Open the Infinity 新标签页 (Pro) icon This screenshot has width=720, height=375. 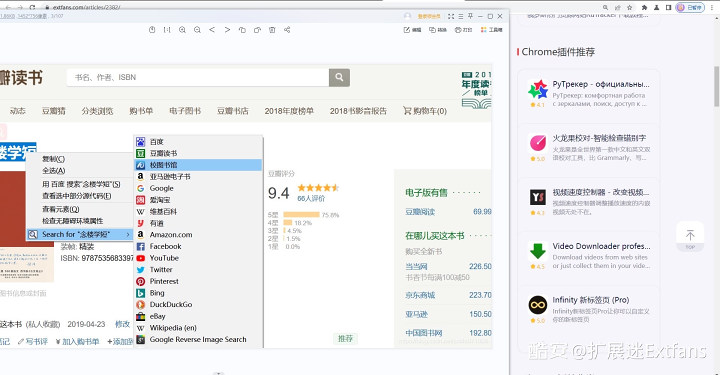[538, 305]
